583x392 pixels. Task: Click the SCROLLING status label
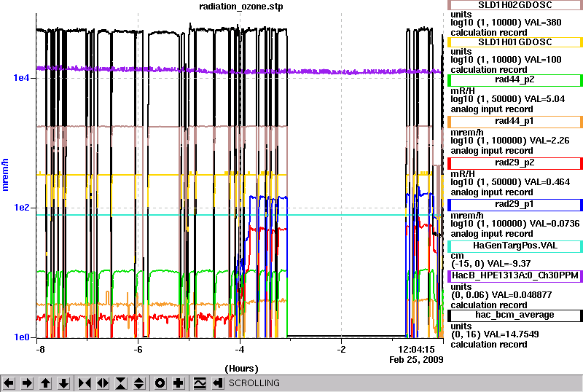click(254, 383)
